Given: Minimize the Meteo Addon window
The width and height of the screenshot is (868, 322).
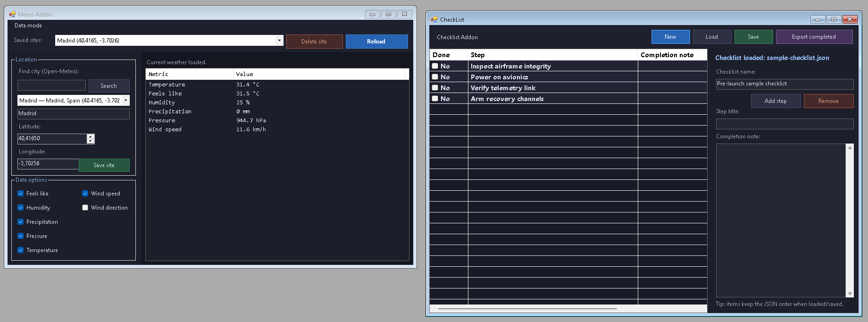Looking at the screenshot, I should [373, 14].
